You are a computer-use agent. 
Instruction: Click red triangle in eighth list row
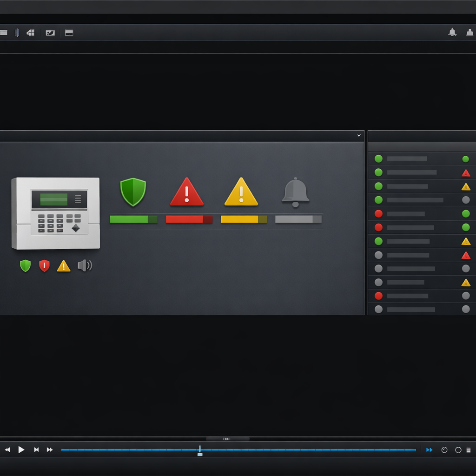[466, 255]
